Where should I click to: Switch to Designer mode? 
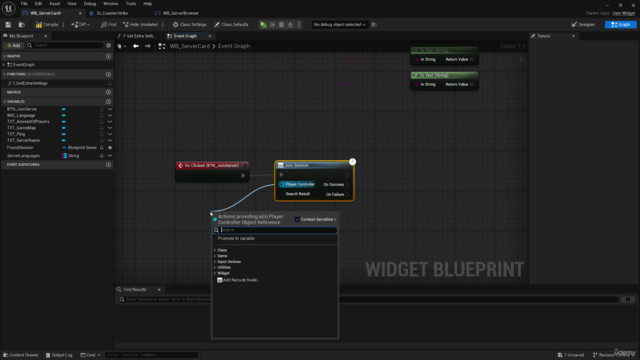(583, 24)
